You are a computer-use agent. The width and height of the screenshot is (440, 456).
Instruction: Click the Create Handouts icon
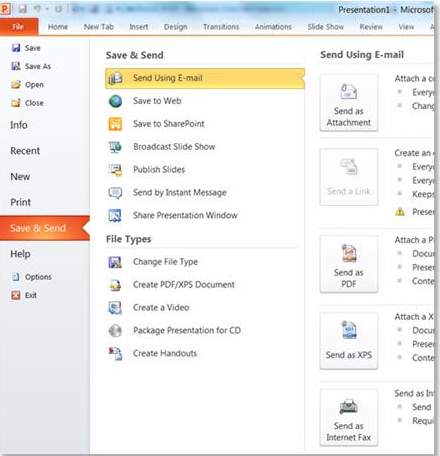[115, 354]
